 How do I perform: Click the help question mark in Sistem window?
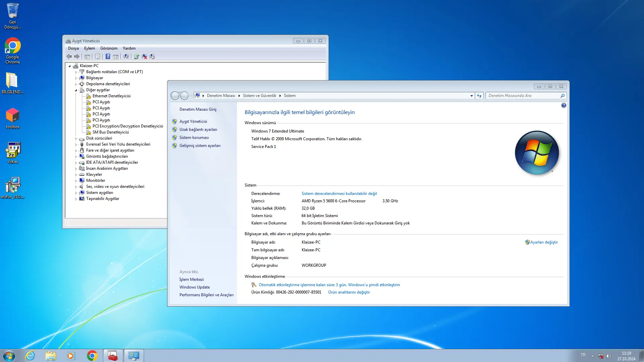click(563, 105)
